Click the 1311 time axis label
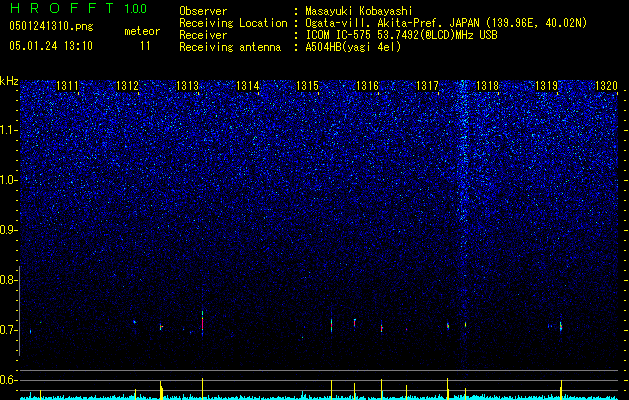Viewport: 629px width, 400px height. [67, 86]
